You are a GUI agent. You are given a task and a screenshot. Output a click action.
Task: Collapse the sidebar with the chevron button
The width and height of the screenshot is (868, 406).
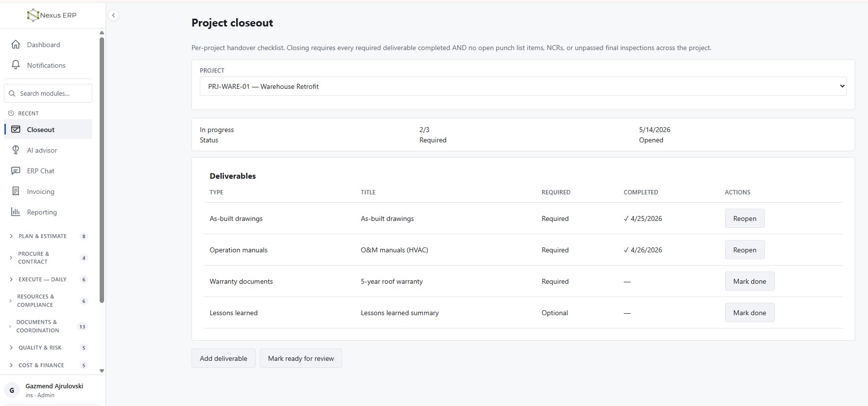pyautogui.click(x=113, y=15)
